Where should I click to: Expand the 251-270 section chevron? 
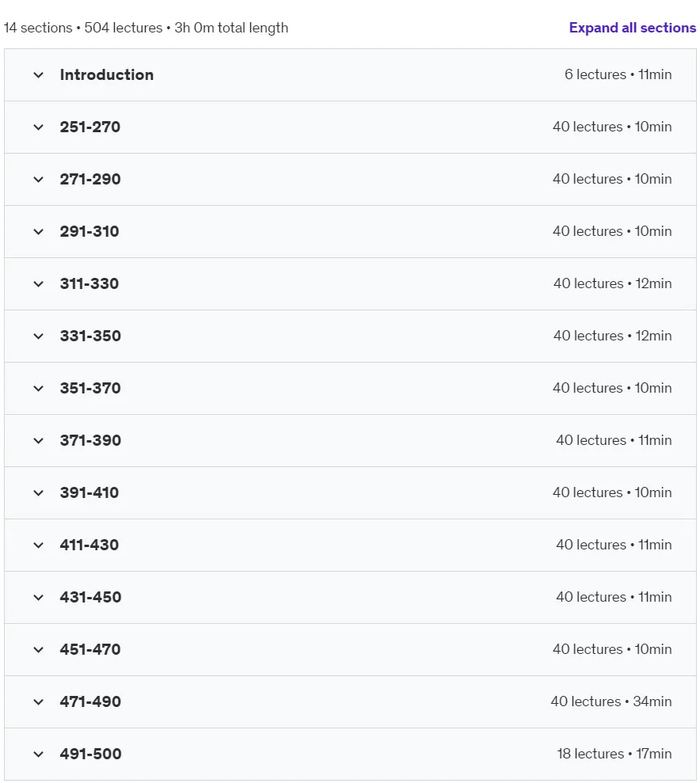point(39,127)
